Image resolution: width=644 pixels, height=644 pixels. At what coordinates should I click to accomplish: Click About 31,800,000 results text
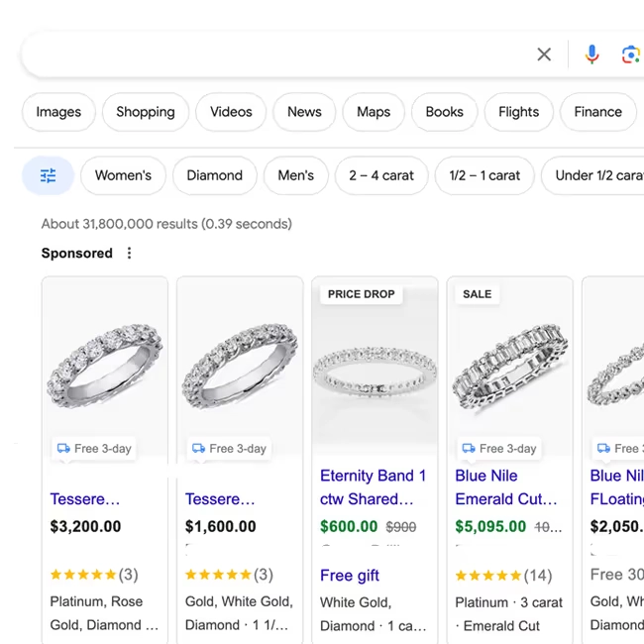[x=166, y=224]
